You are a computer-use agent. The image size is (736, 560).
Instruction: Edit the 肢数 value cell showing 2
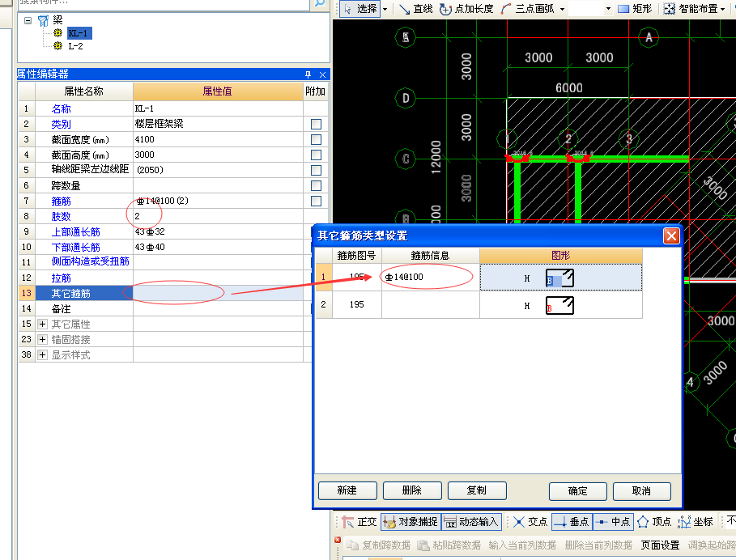click(218, 216)
